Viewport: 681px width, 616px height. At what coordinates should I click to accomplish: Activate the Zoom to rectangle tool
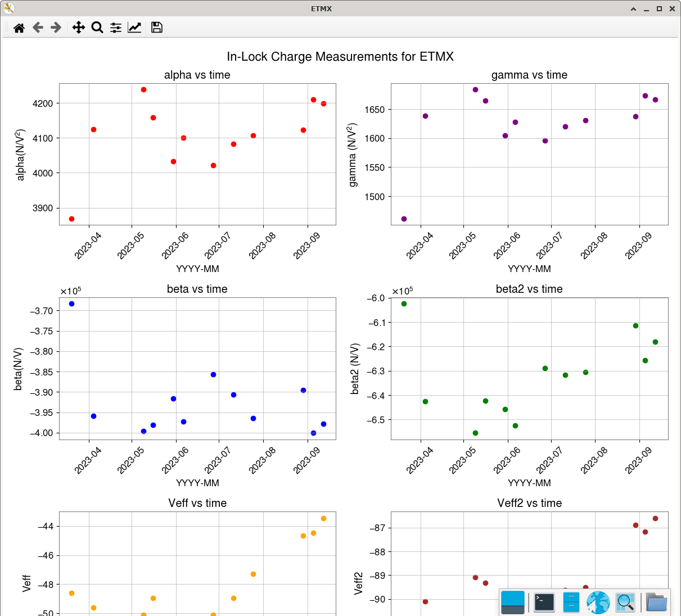97,28
